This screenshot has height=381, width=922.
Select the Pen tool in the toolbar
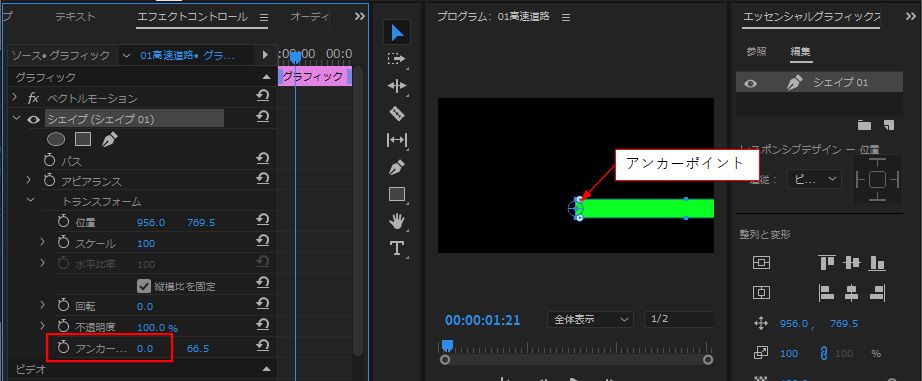(397, 168)
